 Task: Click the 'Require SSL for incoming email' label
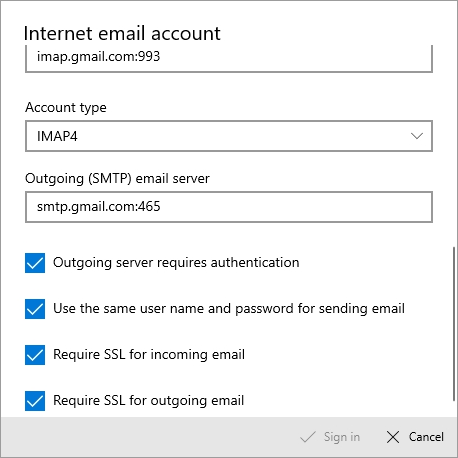(149, 355)
